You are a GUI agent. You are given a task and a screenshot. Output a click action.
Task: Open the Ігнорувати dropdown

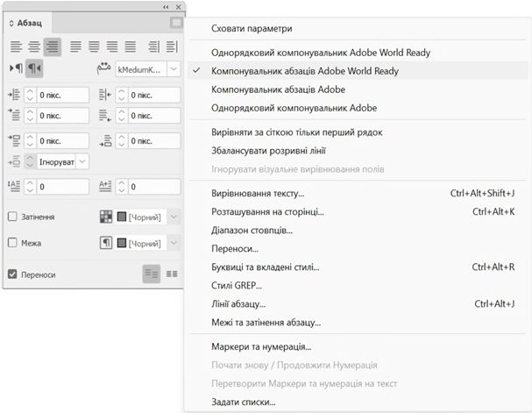coord(82,162)
